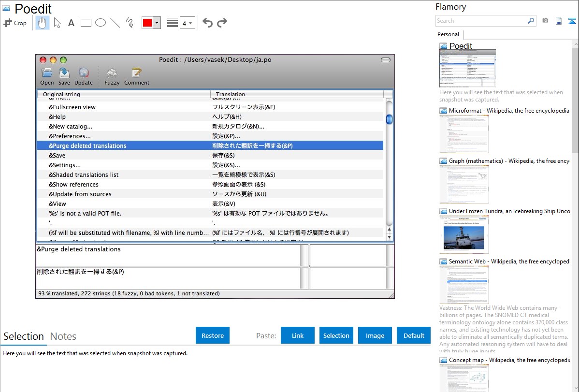
Task: Undo the last annotation
Action: coord(207,23)
